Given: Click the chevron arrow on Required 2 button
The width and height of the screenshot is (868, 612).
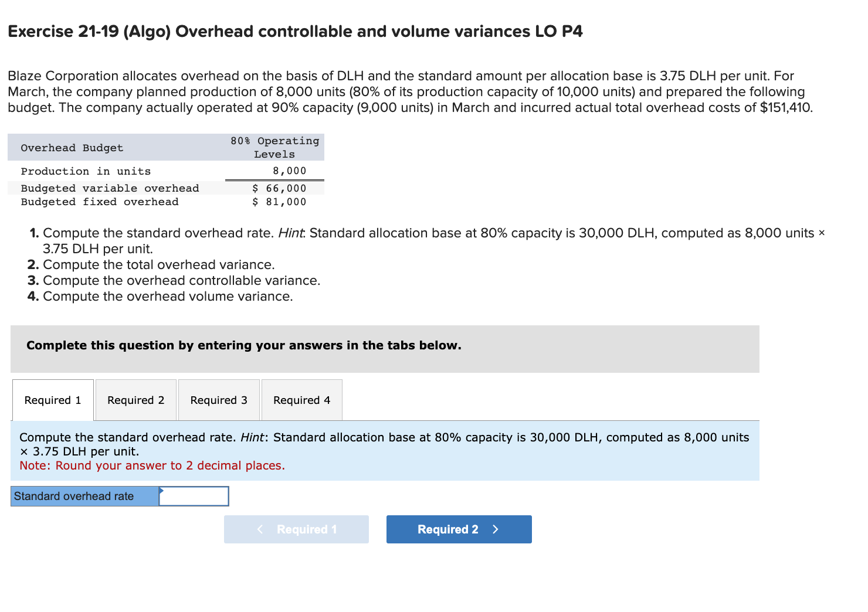Looking at the screenshot, I should (494, 529).
